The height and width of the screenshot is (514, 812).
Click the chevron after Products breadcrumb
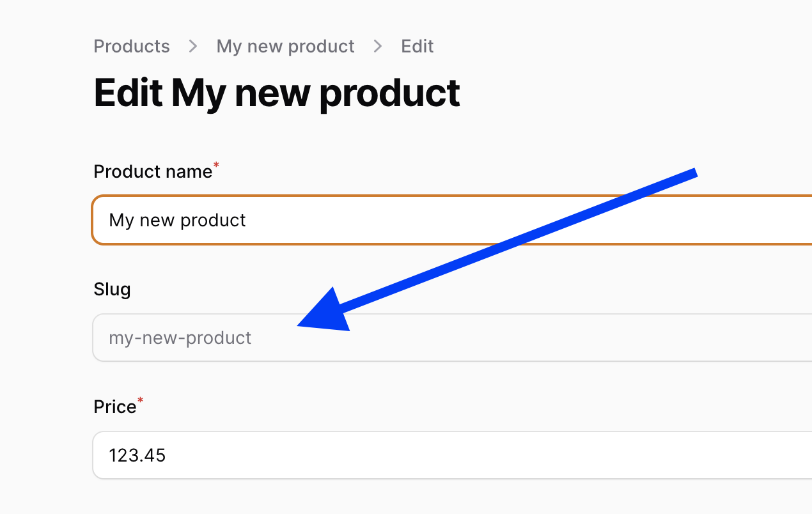(x=193, y=46)
